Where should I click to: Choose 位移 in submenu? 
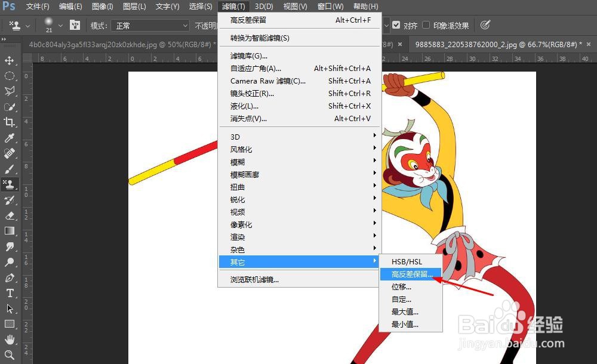(x=411, y=286)
